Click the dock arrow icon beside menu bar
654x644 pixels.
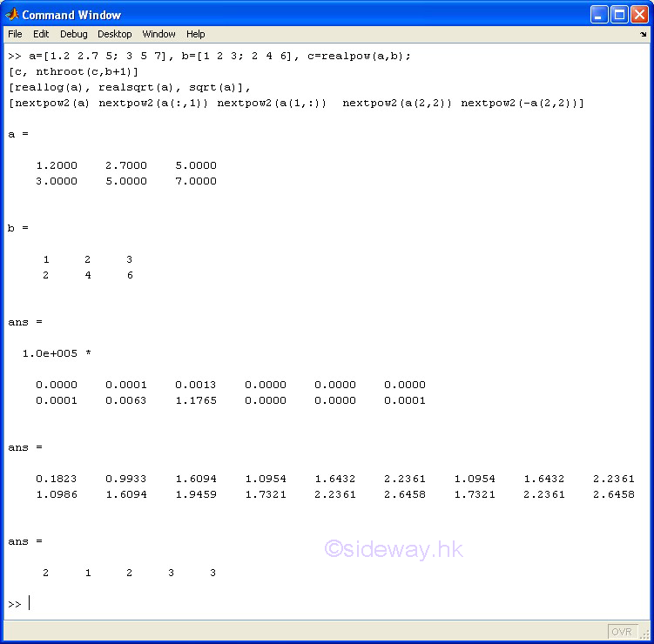643,35
